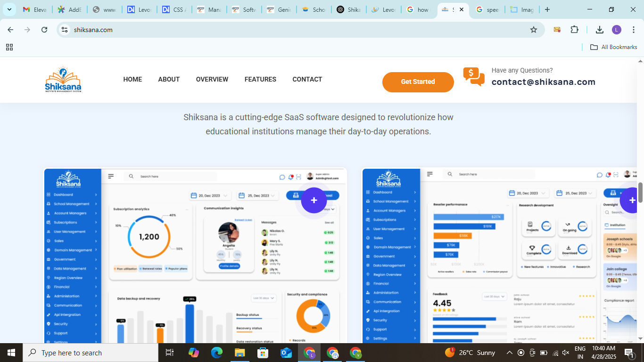
Task: Open the profile avatar labeled L
Action: click(617, 30)
